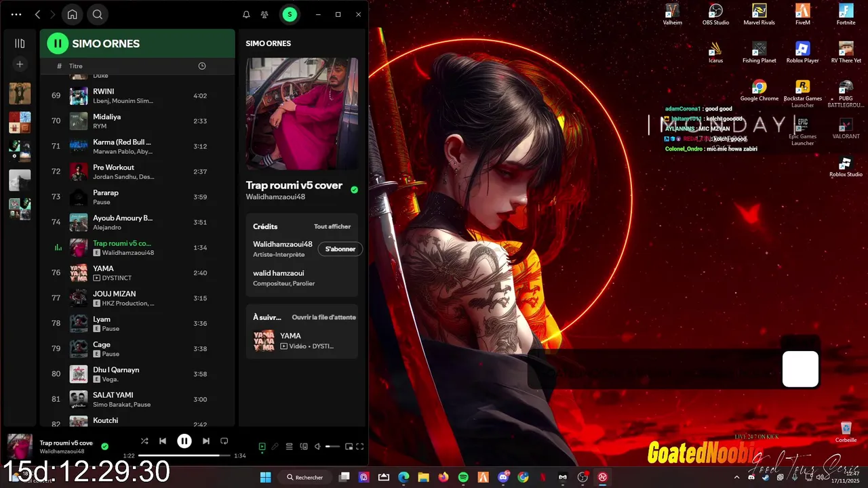Open the Windows Start menu
This screenshot has width=868, height=488.
pos(265,477)
